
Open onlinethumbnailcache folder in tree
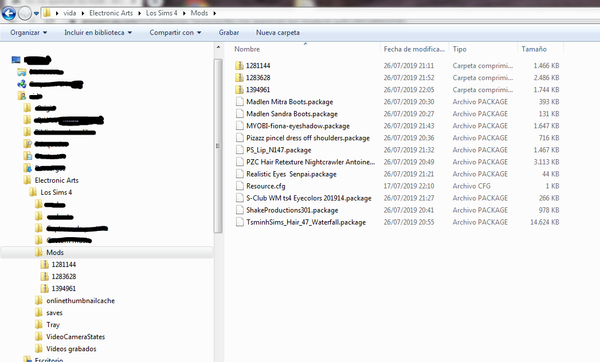80,301
